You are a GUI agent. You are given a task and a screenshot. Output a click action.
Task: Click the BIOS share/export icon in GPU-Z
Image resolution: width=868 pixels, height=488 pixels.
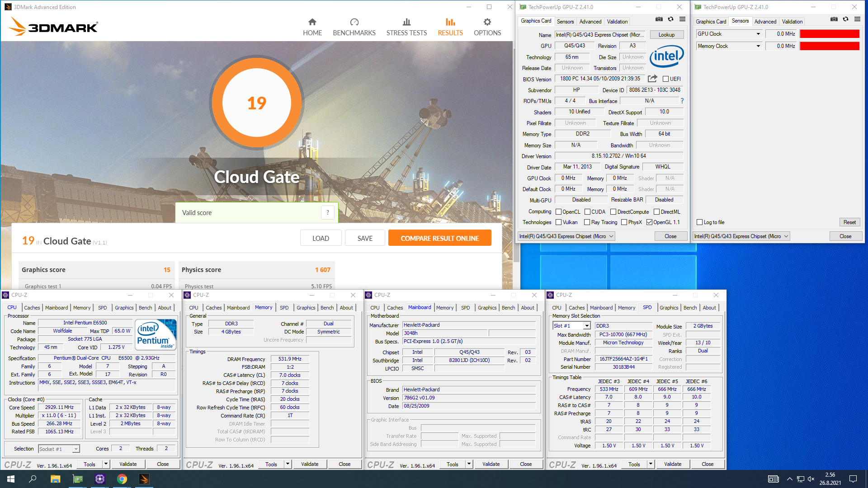(x=652, y=79)
